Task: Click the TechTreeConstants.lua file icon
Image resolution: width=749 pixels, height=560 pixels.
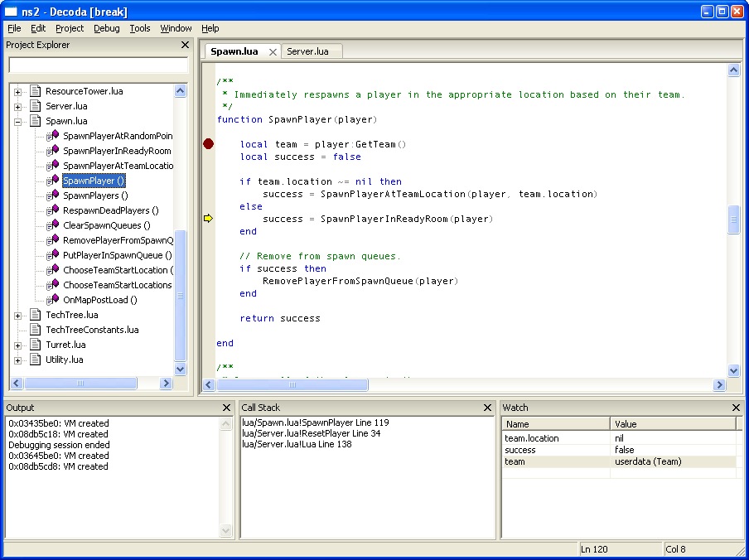Action: pyautogui.click(x=36, y=330)
